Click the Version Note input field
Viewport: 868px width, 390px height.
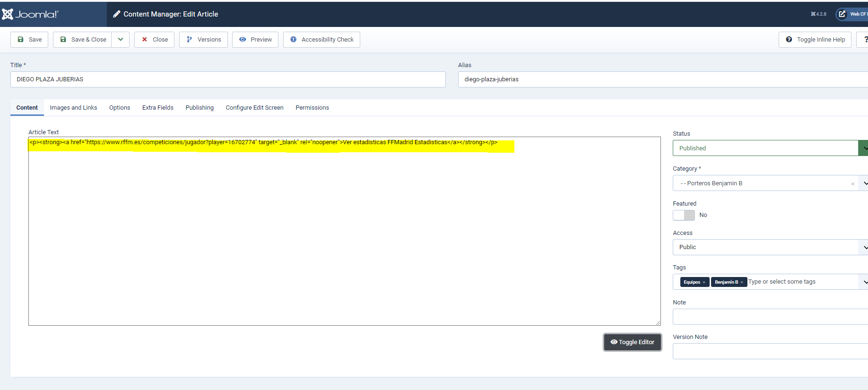[x=770, y=351]
